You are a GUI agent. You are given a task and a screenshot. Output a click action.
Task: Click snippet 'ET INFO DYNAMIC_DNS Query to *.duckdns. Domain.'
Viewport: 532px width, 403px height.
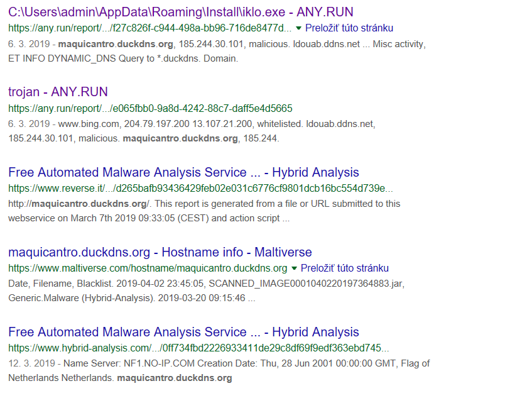pos(123,58)
